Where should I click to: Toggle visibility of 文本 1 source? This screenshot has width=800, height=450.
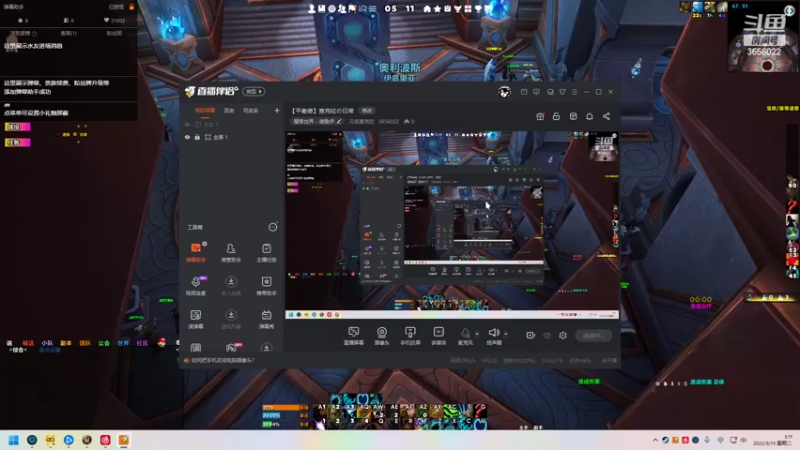187,124
